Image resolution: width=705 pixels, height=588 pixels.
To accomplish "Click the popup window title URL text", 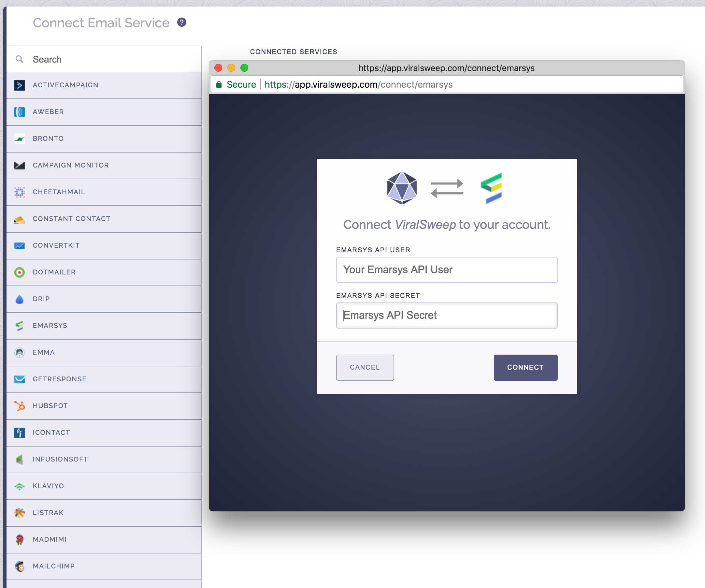I will (447, 68).
